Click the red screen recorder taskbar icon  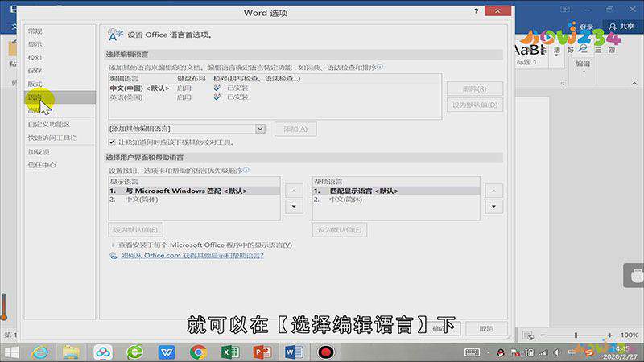(x=326, y=352)
